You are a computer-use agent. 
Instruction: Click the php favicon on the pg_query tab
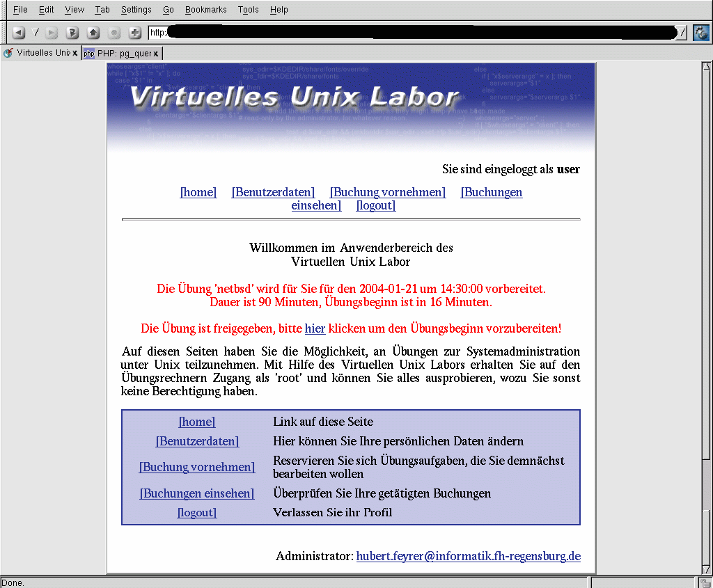pyautogui.click(x=89, y=53)
